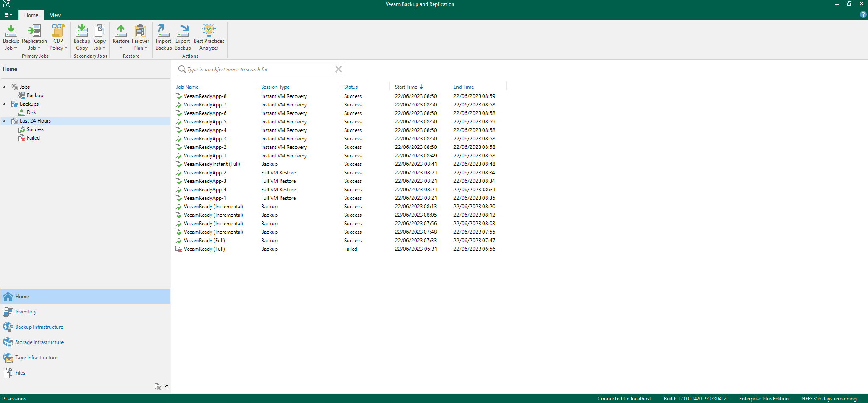Click the search magnifier icon
This screenshot has height=403, width=868.
point(182,69)
